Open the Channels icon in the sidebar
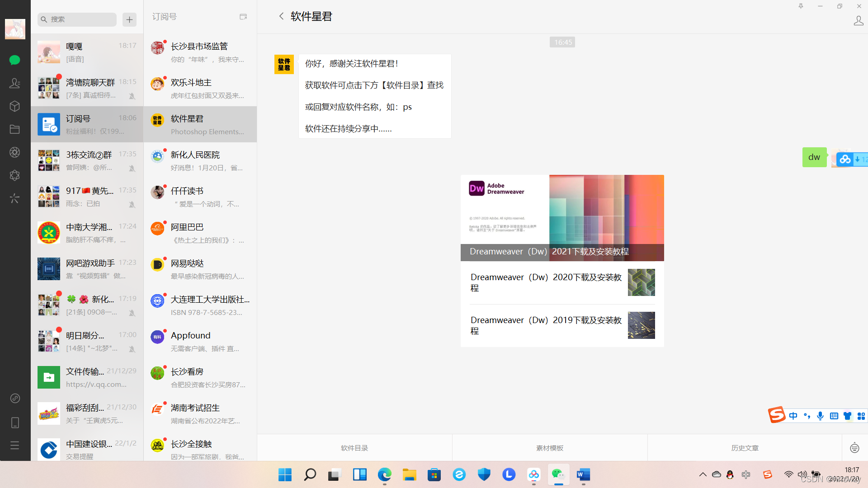 coord(14,175)
